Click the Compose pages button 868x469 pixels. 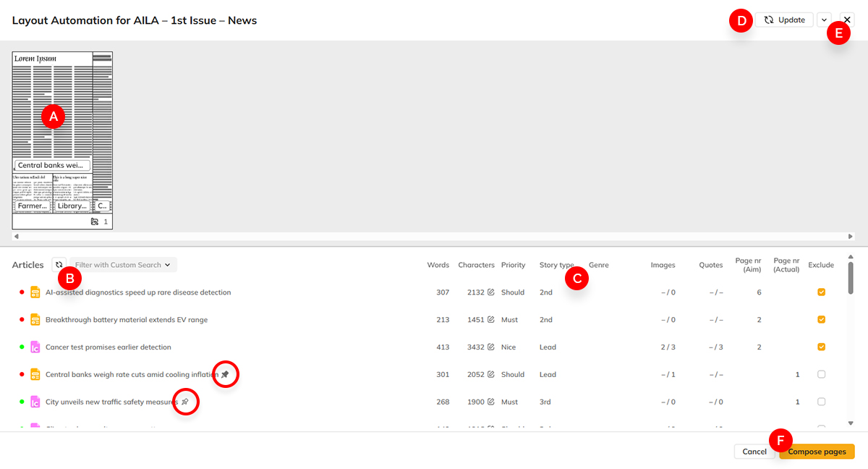(817, 452)
